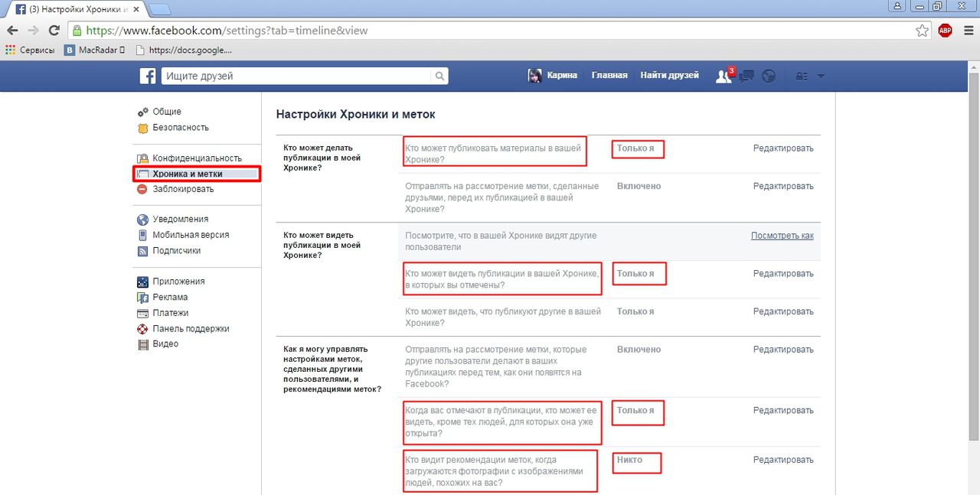
Task: Edit the 'метки, которые другие пользователи делают' review setting
Action: pyautogui.click(x=783, y=350)
